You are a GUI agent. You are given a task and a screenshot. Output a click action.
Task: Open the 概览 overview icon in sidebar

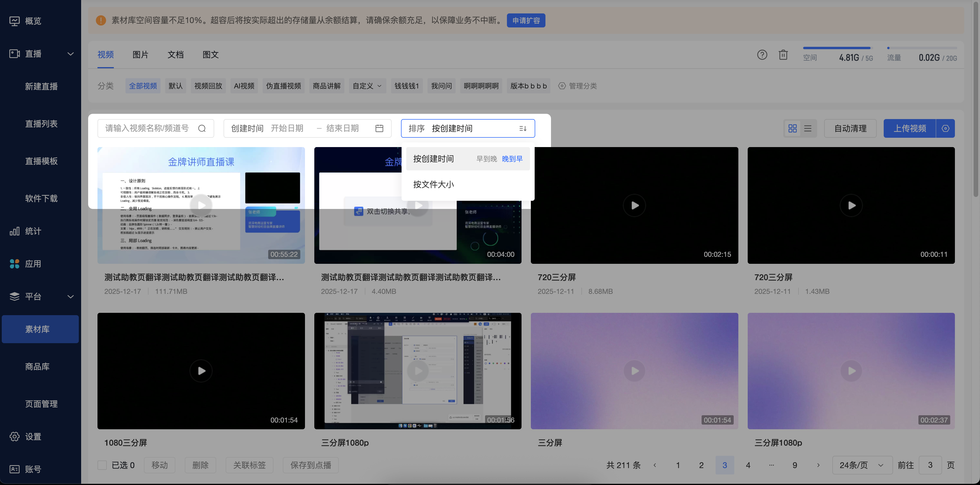pyautogui.click(x=15, y=21)
